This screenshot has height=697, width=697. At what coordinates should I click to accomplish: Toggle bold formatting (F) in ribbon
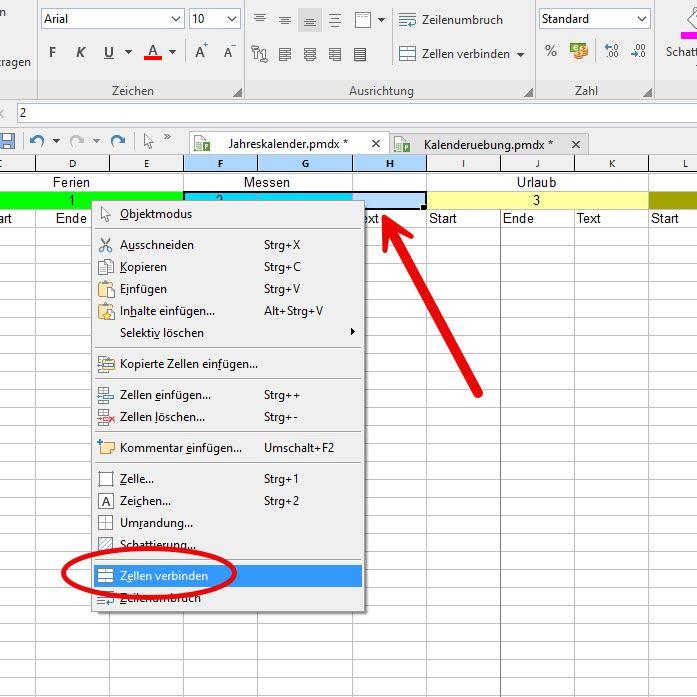53,52
